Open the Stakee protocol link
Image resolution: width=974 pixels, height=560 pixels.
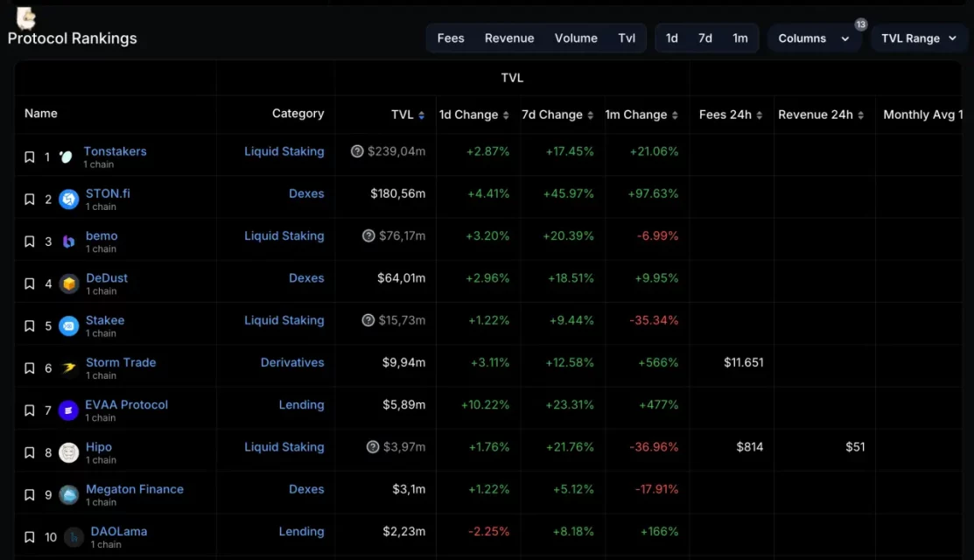click(104, 319)
